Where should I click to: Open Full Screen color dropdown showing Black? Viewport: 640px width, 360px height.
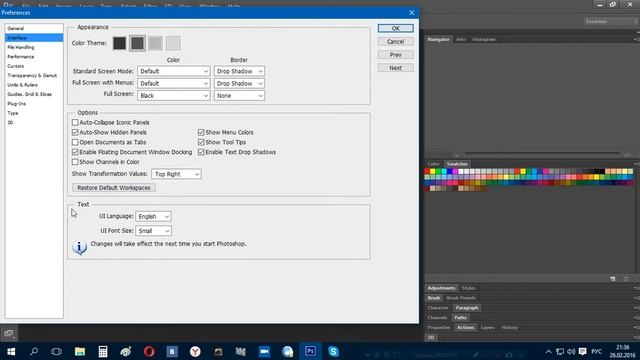[x=173, y=96]
